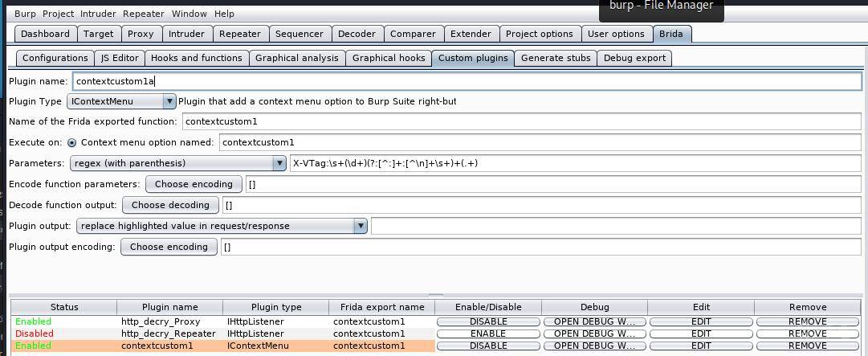The height and width of the screenshot is (356, 868).
Task: Open the Plugin Type IContextMenu dropdown
Action: pos(121,101)
